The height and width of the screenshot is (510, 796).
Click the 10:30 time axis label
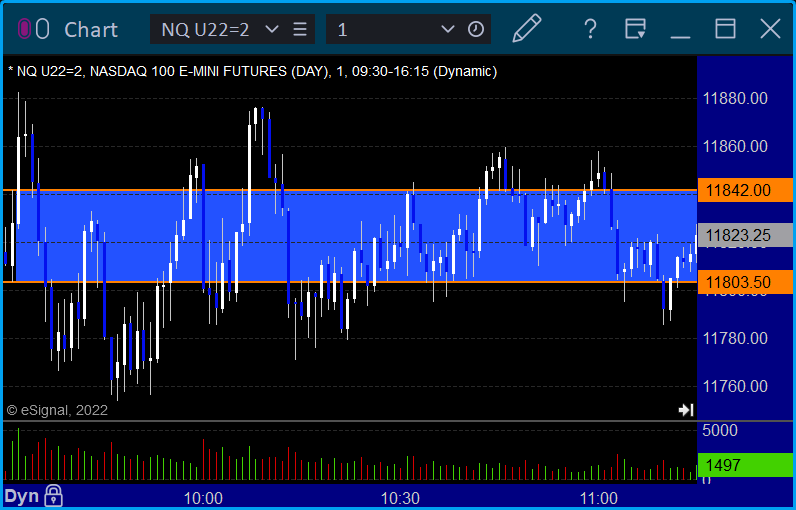point(401,498)
